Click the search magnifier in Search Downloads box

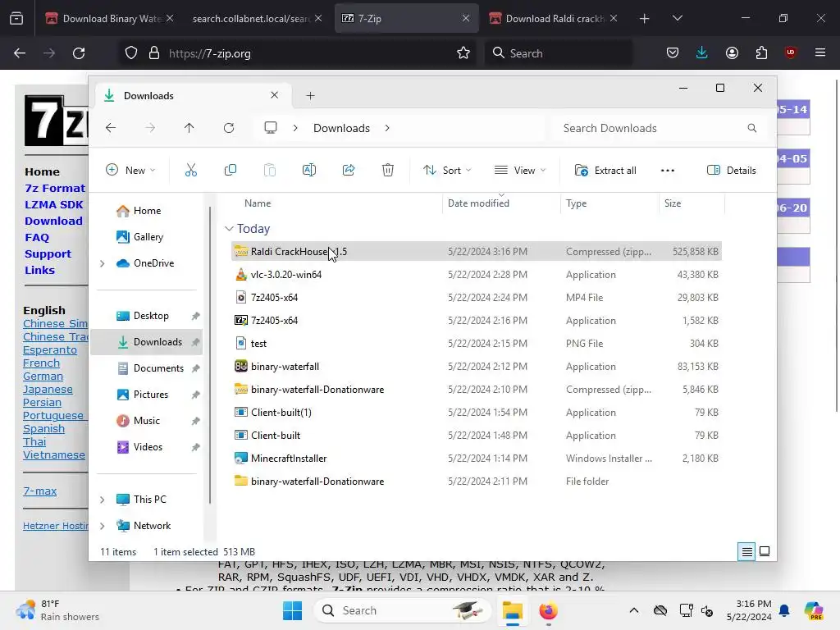tap(752, 128)
